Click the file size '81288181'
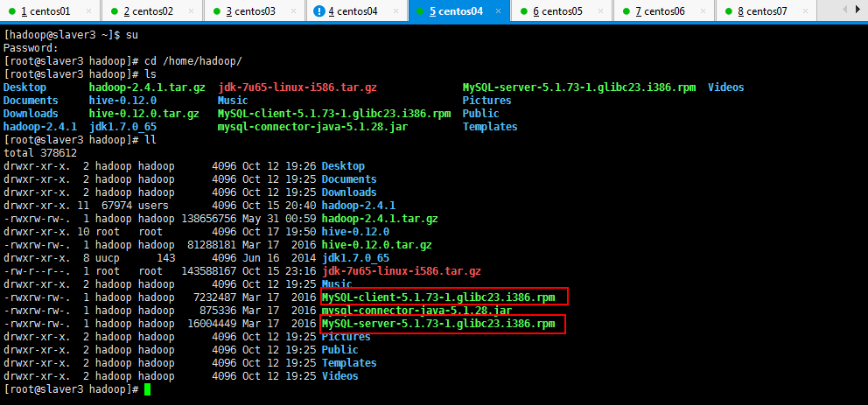Viewport: 868px width, 406px height. 212,245
